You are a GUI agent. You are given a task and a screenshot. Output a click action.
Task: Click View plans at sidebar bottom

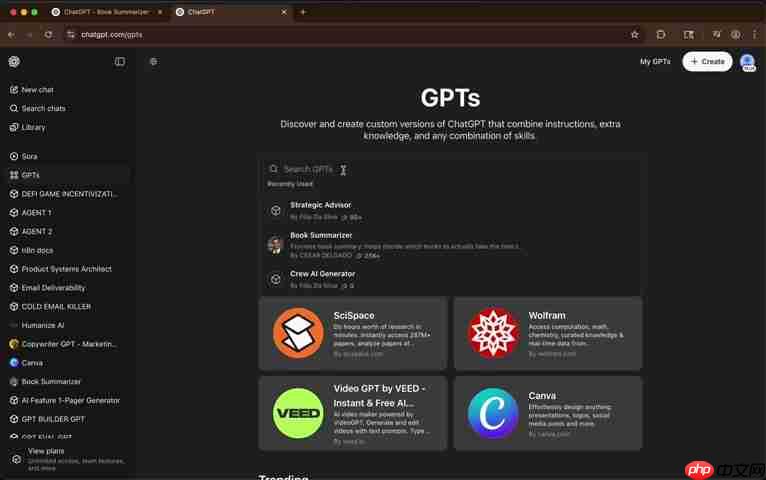point(68,459)
